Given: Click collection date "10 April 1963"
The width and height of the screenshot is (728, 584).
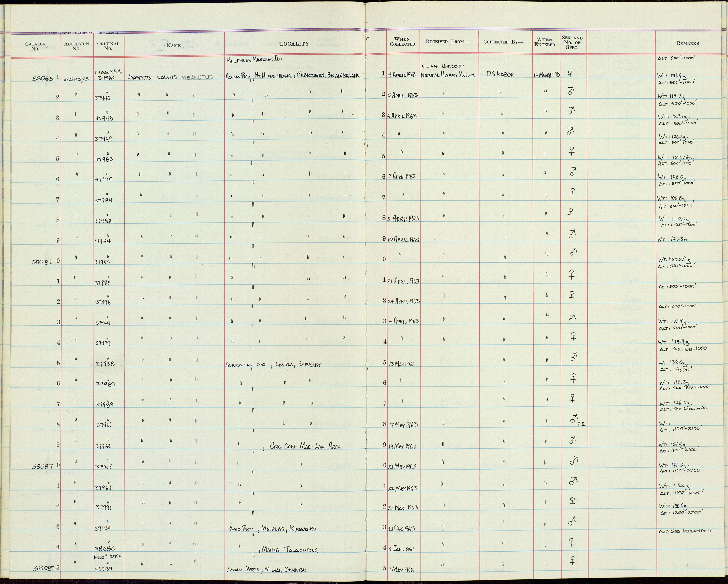Looking at the screenshot, I should point(403,239).
